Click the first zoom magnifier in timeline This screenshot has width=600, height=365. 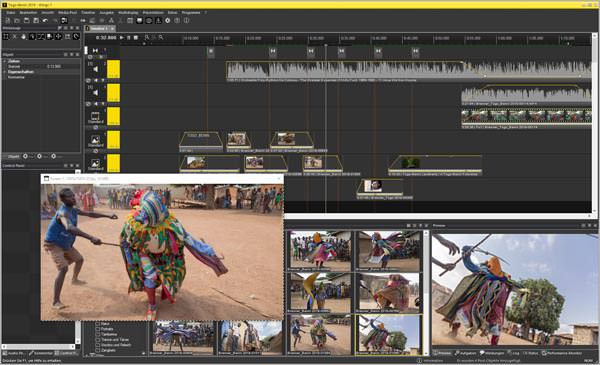pos(147,38)
